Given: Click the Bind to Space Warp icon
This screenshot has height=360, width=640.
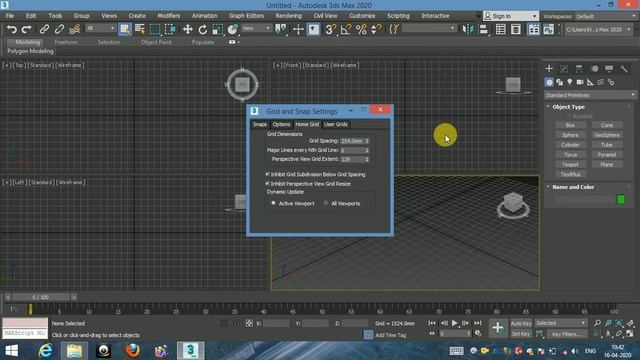Looking at the screenshot, I should (x=75, y=29).
